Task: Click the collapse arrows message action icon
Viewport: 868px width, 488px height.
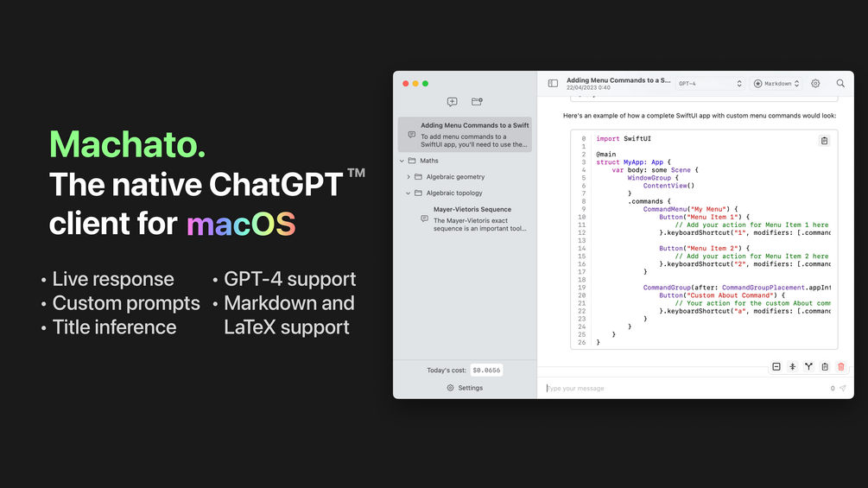Action: click(793, 367)
